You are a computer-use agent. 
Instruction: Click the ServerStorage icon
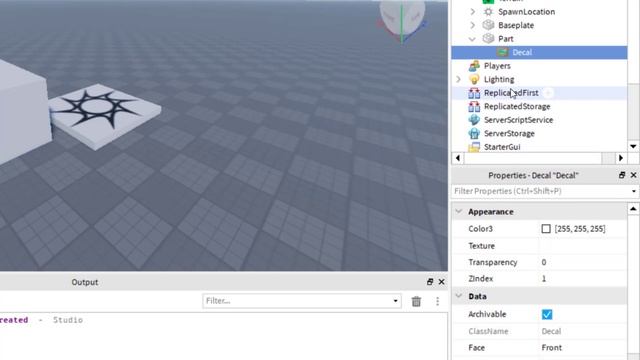474,133
